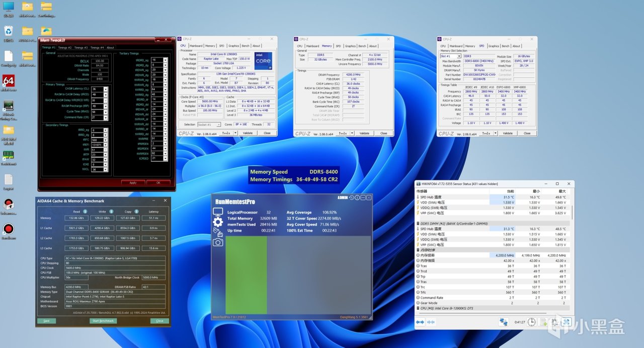Expand Command Rate (CR) dropdown in MemTweakIt
Image resolution: width=644 pixels, height=348 pixels.
(107, 117)
